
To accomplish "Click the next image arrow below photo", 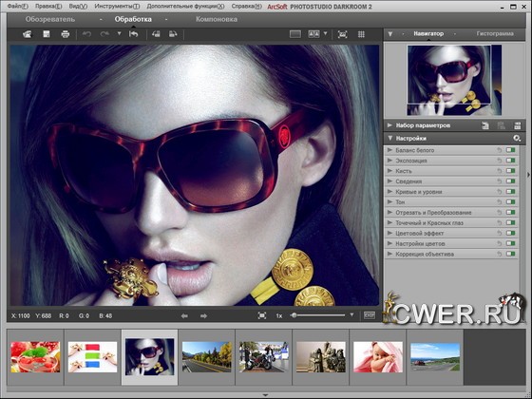I will pos(203,315).
